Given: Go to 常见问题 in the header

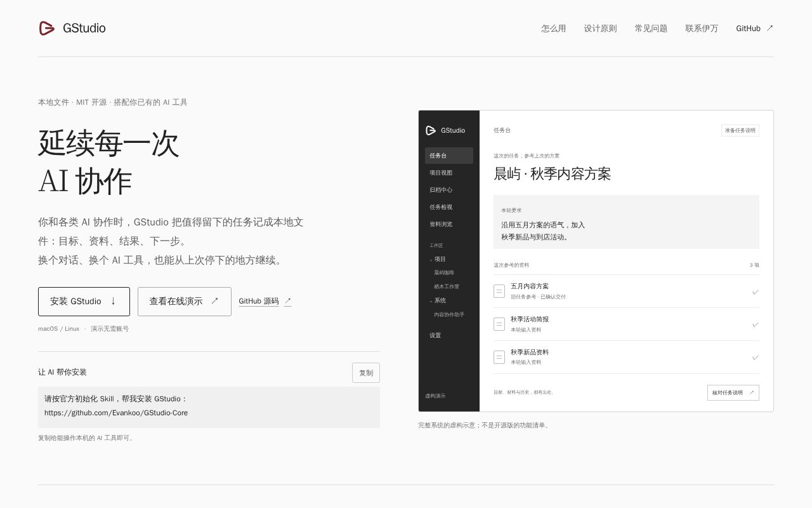Looking at the screenshot, I should 651,28.
